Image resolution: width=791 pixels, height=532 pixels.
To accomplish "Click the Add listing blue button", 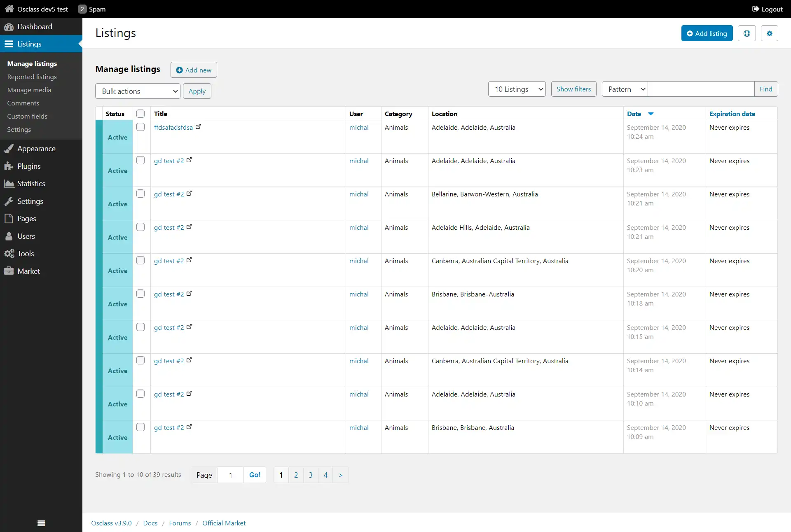I will point(706,33).
